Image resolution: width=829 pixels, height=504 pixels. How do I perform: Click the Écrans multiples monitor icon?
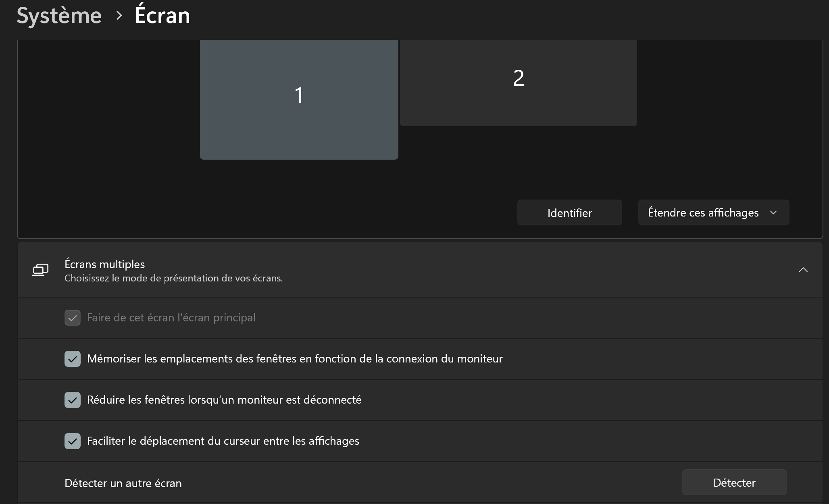pyautogui.click(x=40, y=270)
